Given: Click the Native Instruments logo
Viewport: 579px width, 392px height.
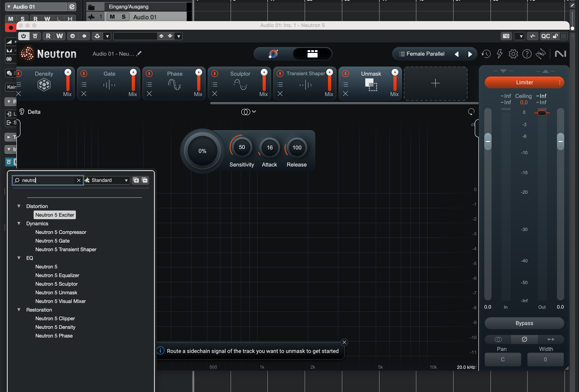Looking at the screenshot, I should pyautogui.click(x=560, y=54).
